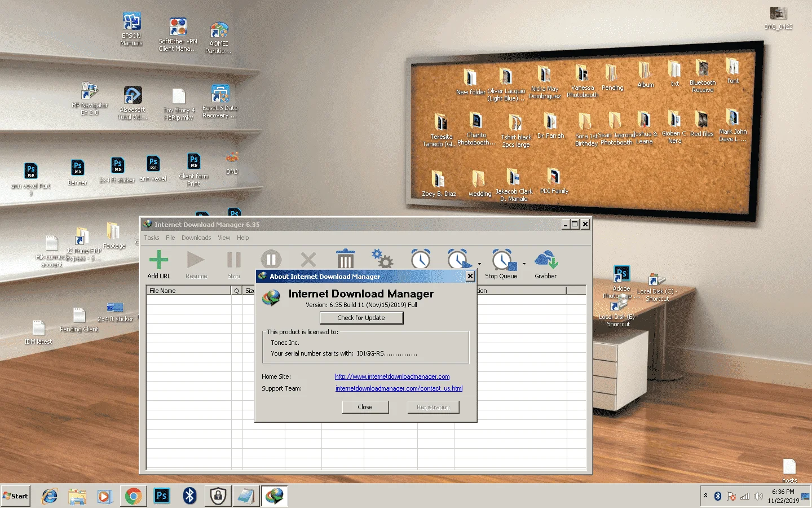Open the View menu

pos(224,238)
